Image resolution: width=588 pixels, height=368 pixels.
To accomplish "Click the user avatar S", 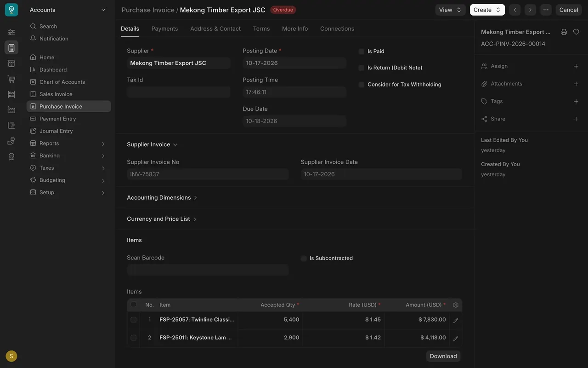I will pos(11,356).
